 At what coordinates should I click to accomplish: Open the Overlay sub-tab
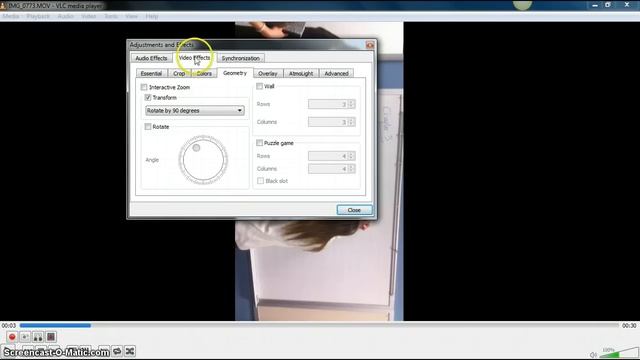(x=268, y=73)
